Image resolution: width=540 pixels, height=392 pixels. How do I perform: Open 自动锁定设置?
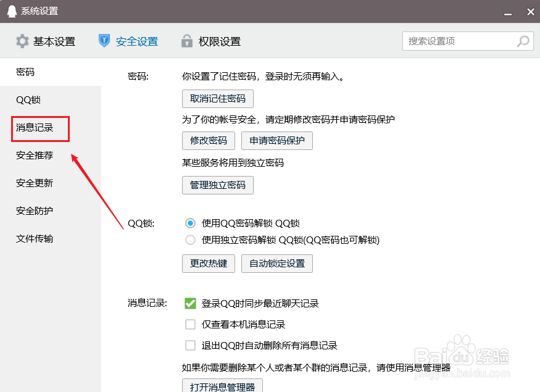tap(276, 264)
